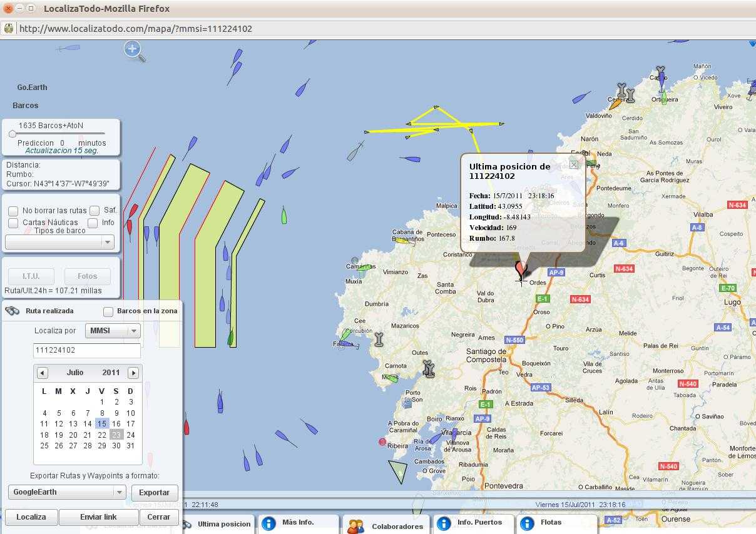Image resolution: width=756 pixels, height=534 pixels.
Task: Click the info icon on Info. Puertos tab
Action: coord(444,523)
